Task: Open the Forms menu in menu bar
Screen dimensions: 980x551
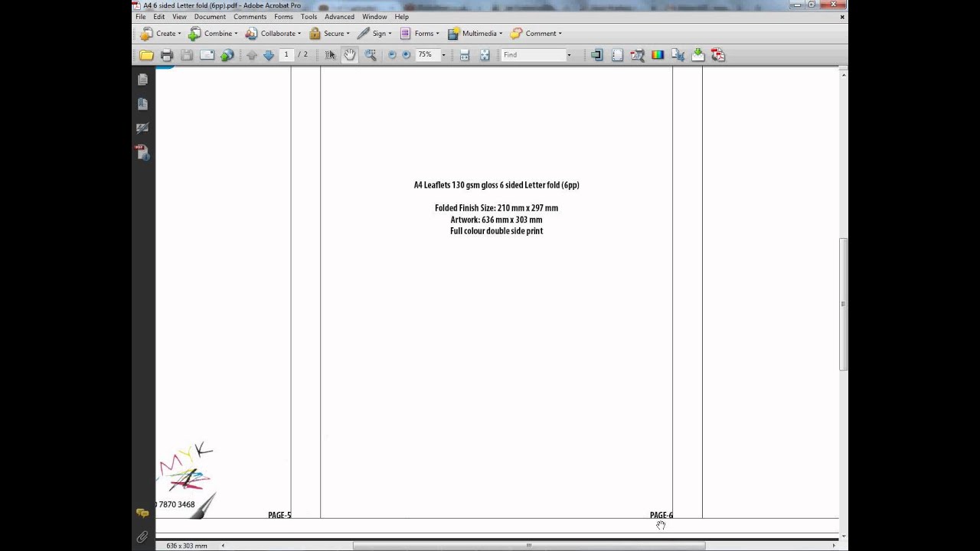Action: 283,17
